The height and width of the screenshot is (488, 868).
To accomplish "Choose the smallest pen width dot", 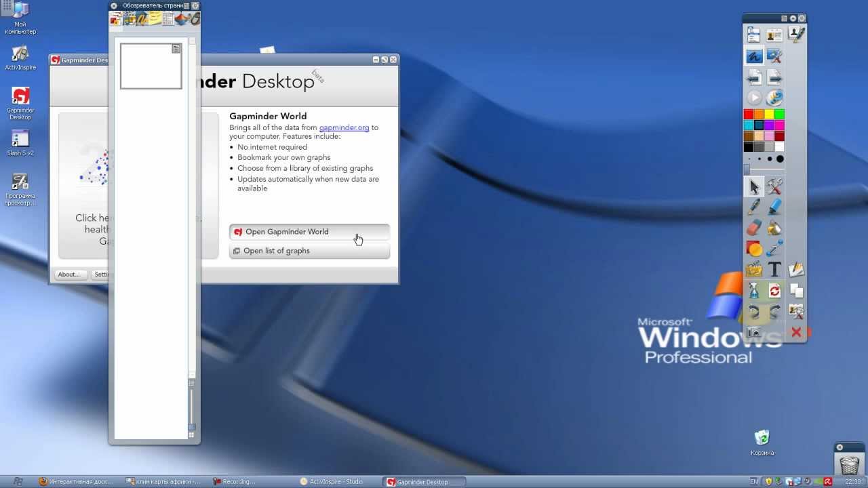I will (749, 159).
